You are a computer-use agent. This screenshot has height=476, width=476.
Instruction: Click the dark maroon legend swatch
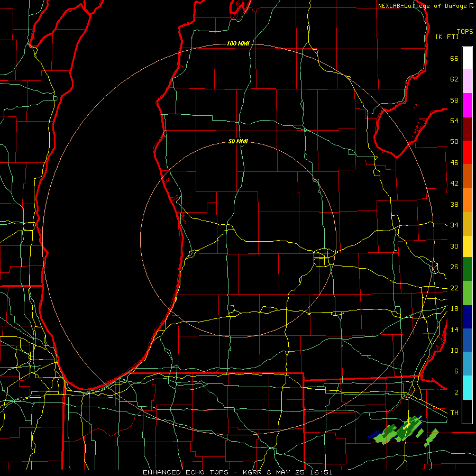coord(467,129)
